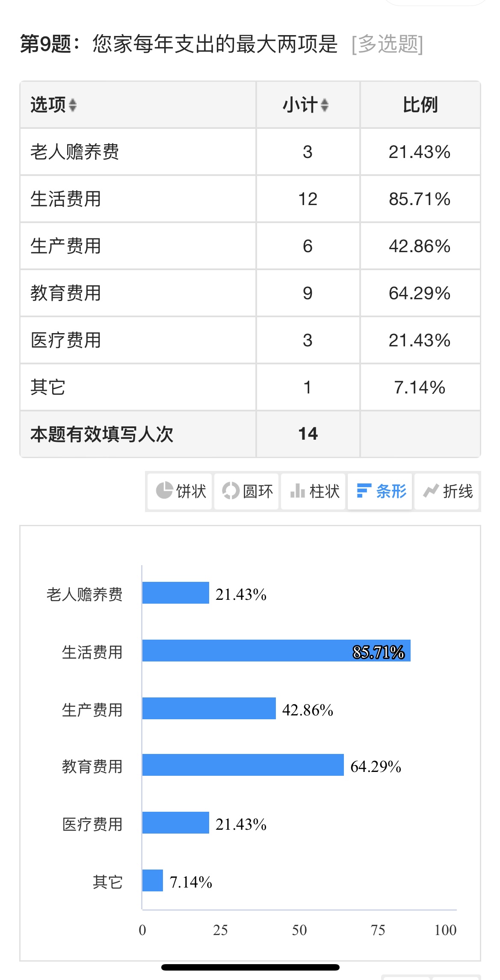Click the 生活费用 85.71% bar
Viewport: 500px width, 980px height.
[x=276, y=650]
